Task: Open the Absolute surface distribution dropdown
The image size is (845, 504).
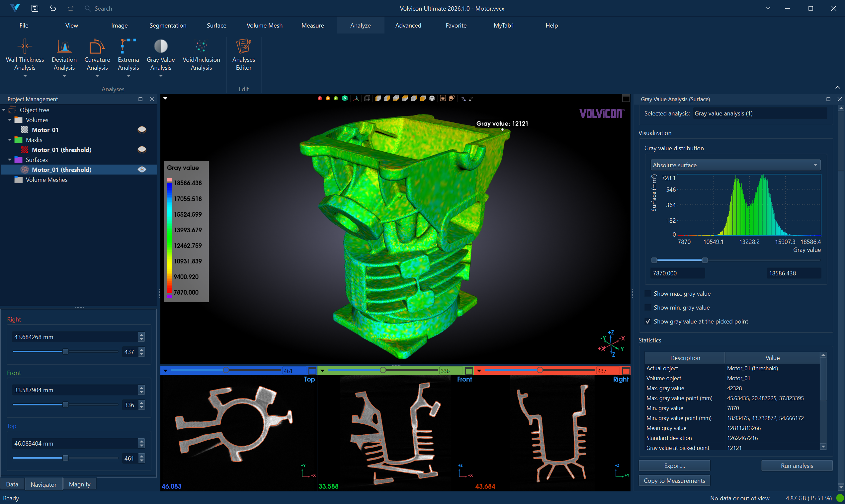Action: [735, 165]
